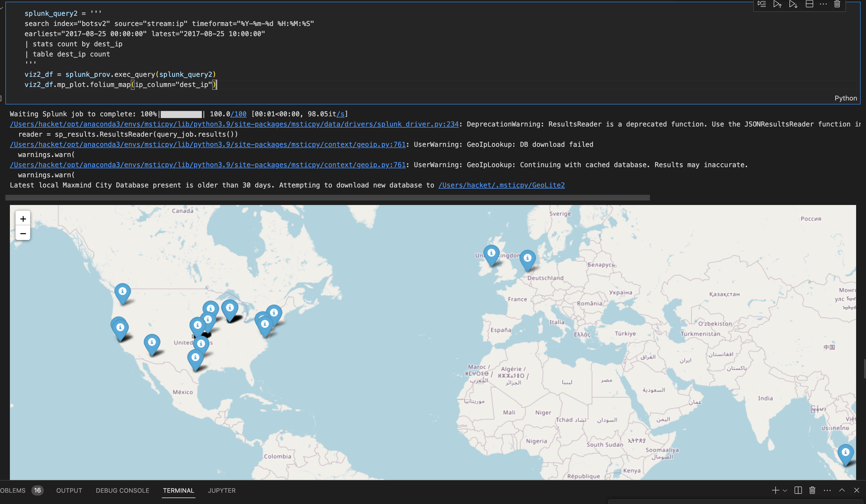Click the output horizontal scrollbar
Viewport: 866px width, 504px height.
[327, 198]
